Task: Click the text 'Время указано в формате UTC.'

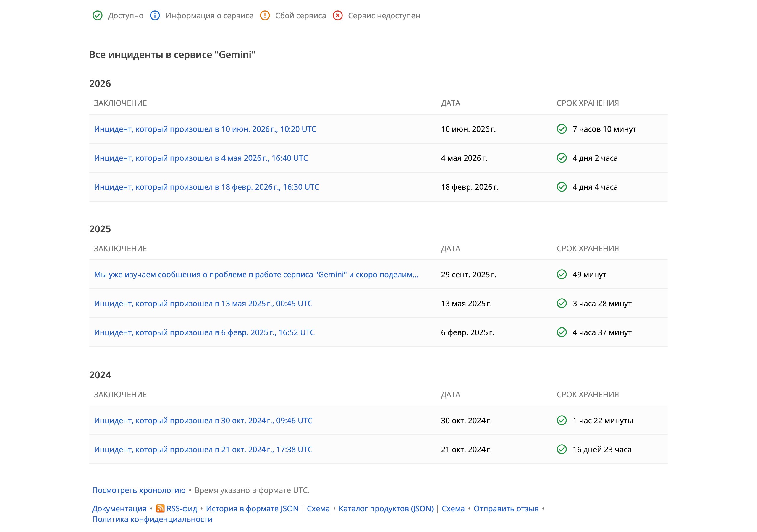Action: coord(252,490)
